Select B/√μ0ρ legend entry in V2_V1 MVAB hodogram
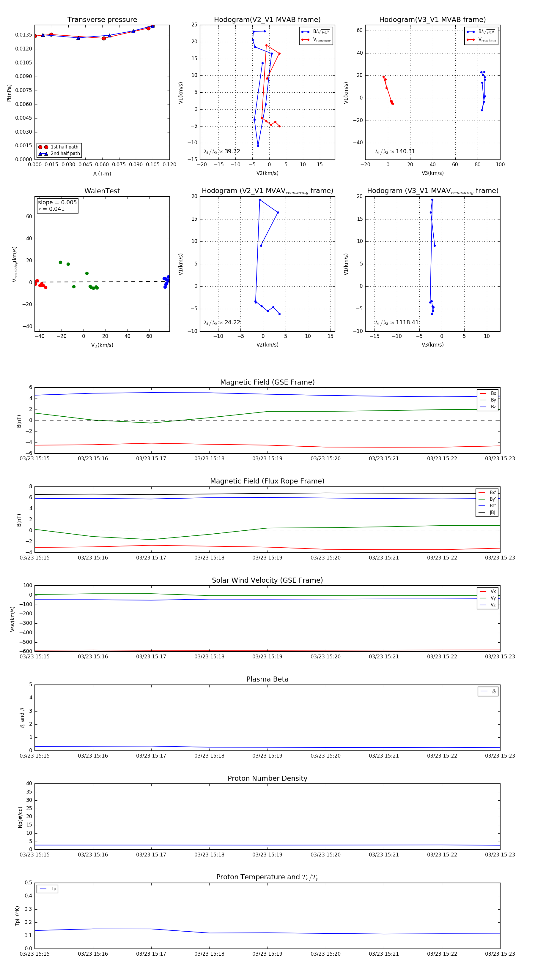 coord(316,32)
